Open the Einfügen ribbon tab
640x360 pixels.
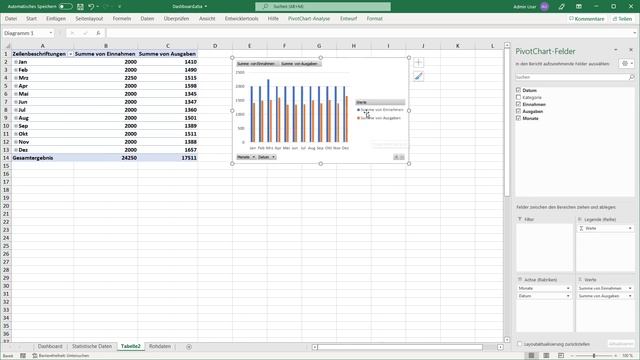[x=56, y=19]
